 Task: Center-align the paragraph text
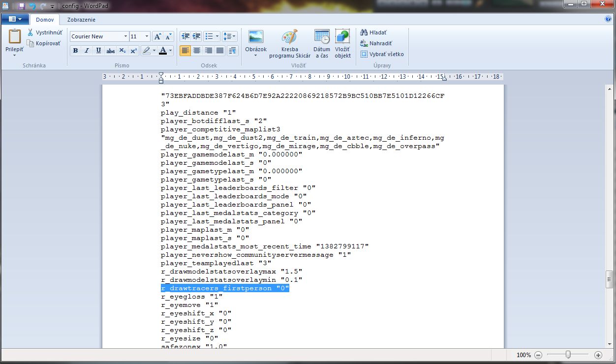[x=197, y=51]
